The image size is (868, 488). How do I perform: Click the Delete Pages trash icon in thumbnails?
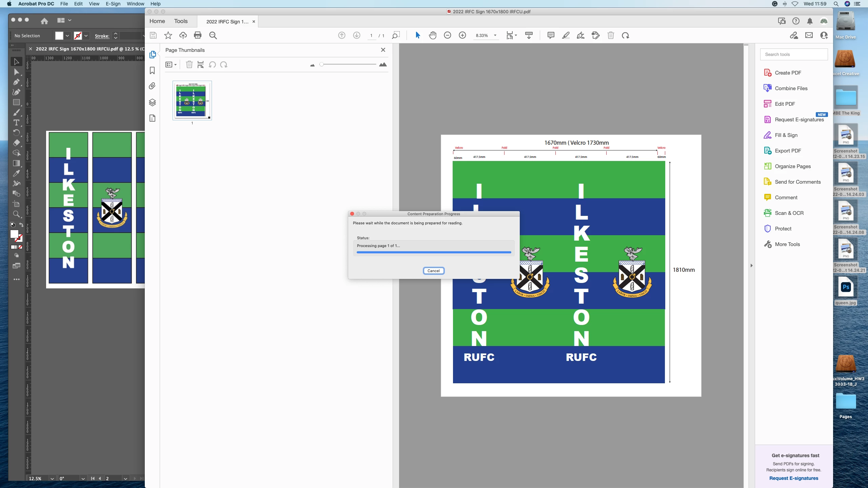tap(189, 64)
